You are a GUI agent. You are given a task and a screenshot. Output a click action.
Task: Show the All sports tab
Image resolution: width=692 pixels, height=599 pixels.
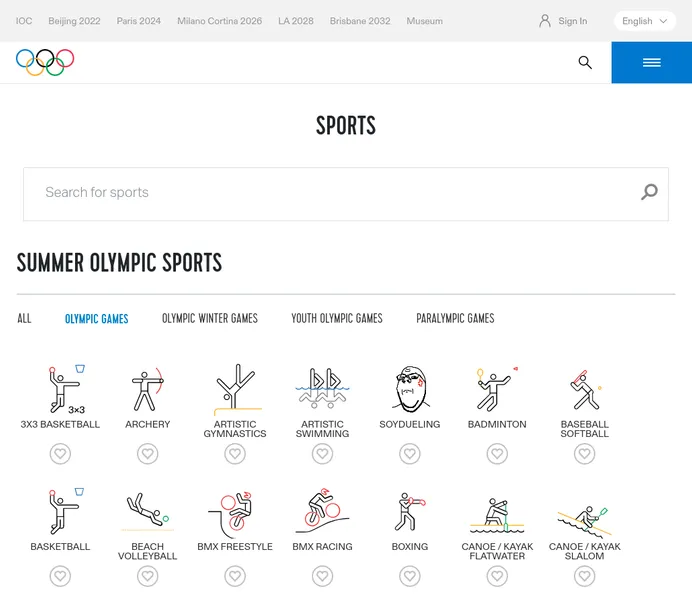pos(24,318)
